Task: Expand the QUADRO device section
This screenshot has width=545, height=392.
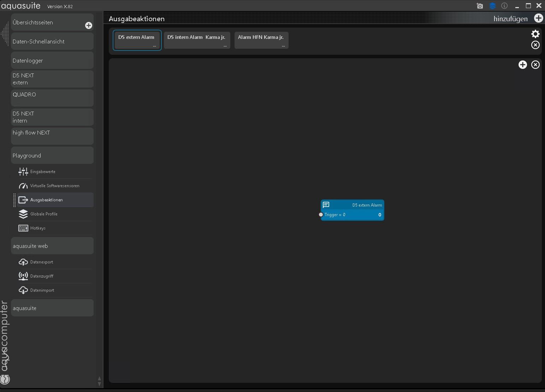Action: click(x=52, y=98)
